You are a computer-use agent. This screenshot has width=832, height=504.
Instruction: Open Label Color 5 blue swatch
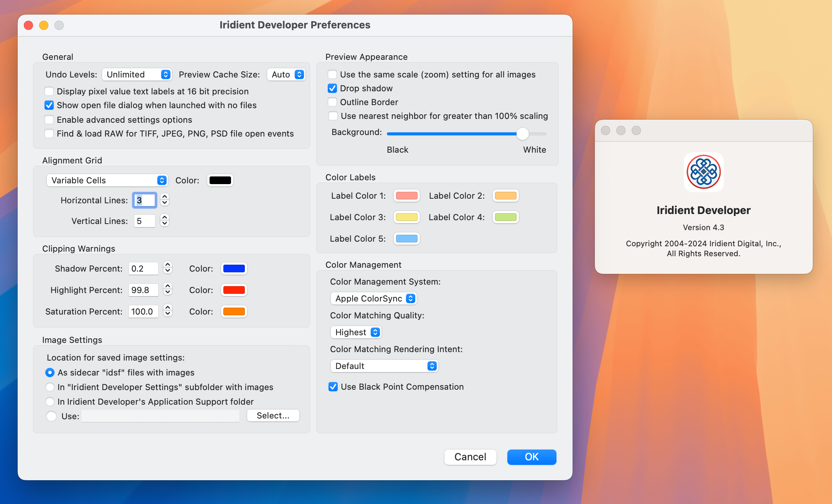coord(407,239)
